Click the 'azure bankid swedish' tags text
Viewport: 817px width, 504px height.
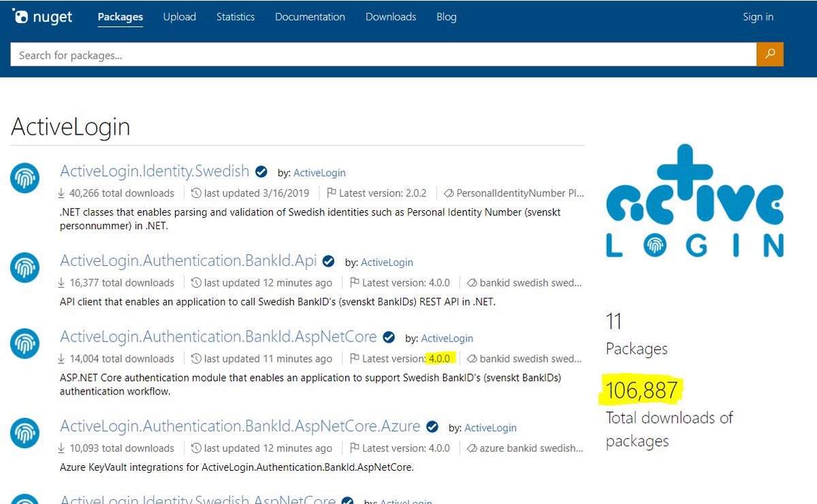pyautogui.click(x=531, y=449)
